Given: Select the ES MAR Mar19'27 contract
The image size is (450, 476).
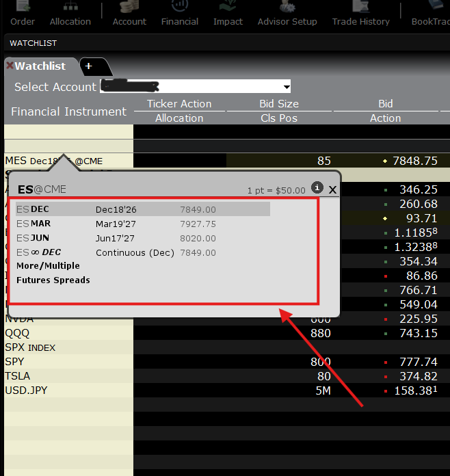Looking at the screenshot, I should coord(143,224).
